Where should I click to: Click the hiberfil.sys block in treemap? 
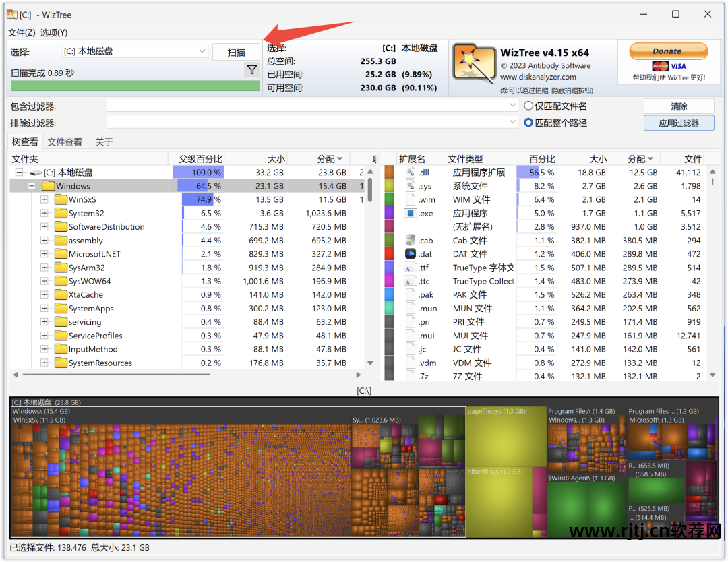tap(499, 502)
